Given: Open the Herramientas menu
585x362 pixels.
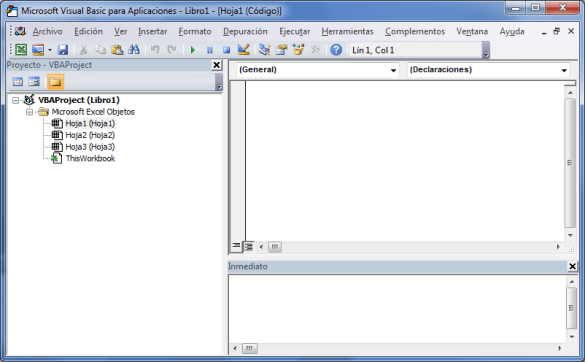Looking at the screenshot, I should click(347, 31).
